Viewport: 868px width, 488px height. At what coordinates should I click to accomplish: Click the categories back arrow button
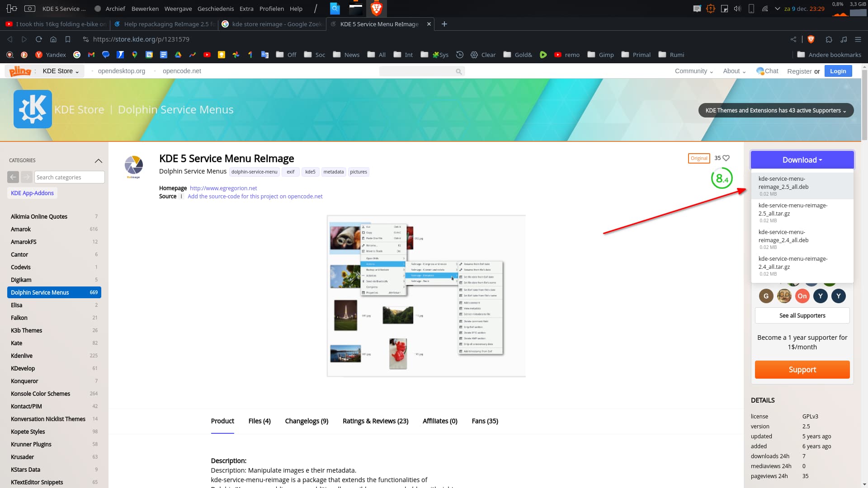click(13, 177)
